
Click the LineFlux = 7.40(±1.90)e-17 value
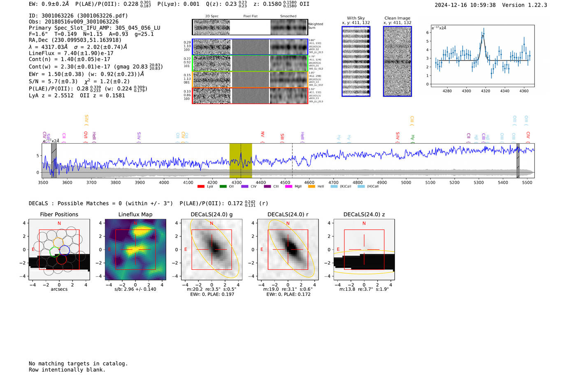(71, 53)
